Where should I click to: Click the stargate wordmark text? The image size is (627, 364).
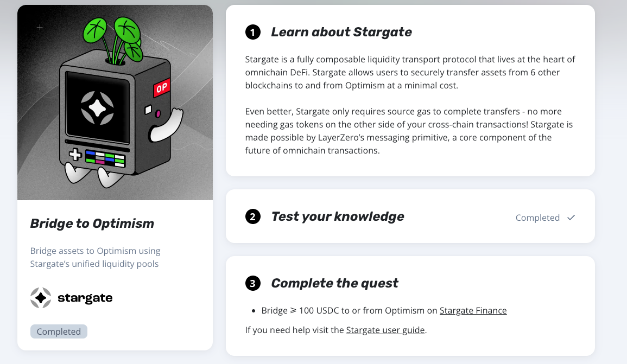click(x=85, y=298)
